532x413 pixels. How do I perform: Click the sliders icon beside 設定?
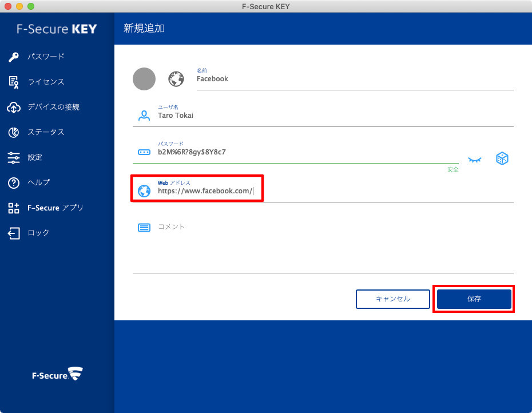(14, 157)
